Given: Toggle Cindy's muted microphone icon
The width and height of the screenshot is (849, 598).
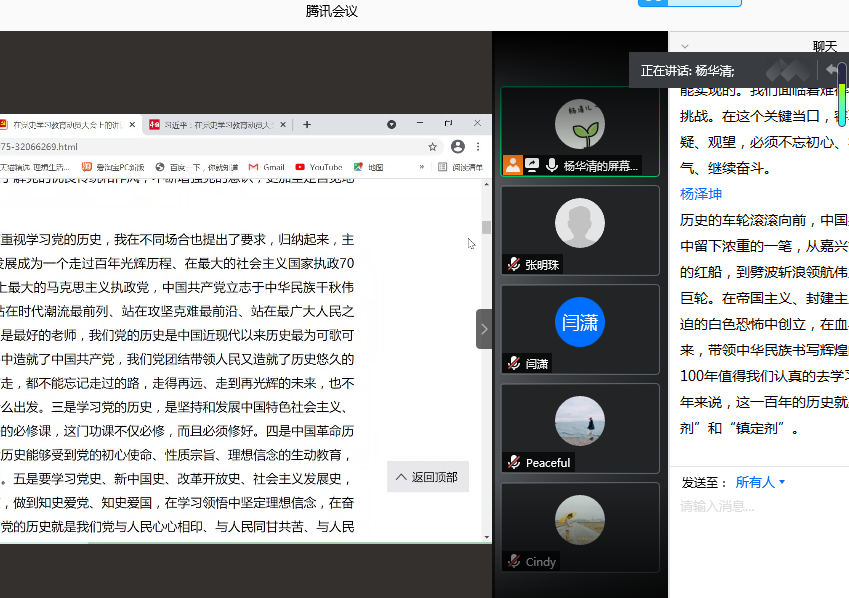Looking at the screenshot, I should click(x=514, y=561).
